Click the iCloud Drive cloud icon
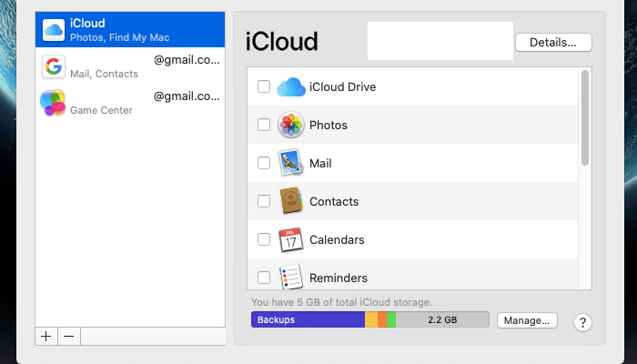This screenshot has height=364, width=637. pyautogui.click(x=291, y=86)
